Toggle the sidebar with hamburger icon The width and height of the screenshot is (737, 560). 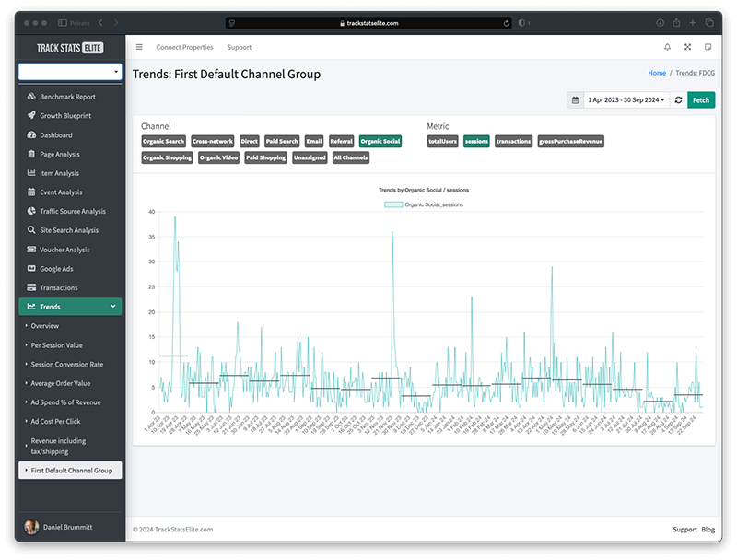pyautogui.click(x=139, y=47)
